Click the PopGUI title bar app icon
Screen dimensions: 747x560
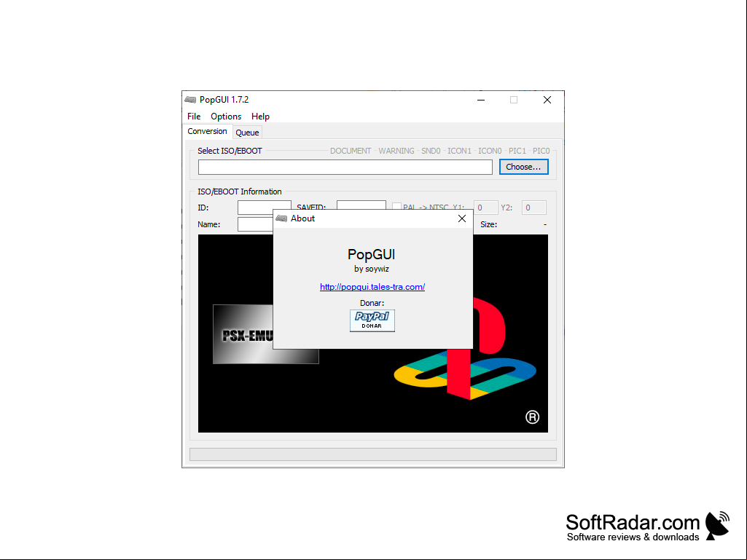pyautogui.click(x=190, y=100)
